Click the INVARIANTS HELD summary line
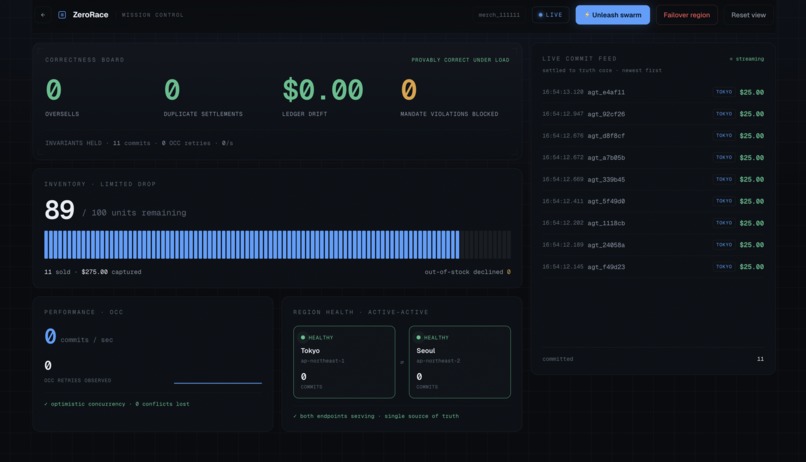This screenshot has width=806, height=462. point(139,143)
